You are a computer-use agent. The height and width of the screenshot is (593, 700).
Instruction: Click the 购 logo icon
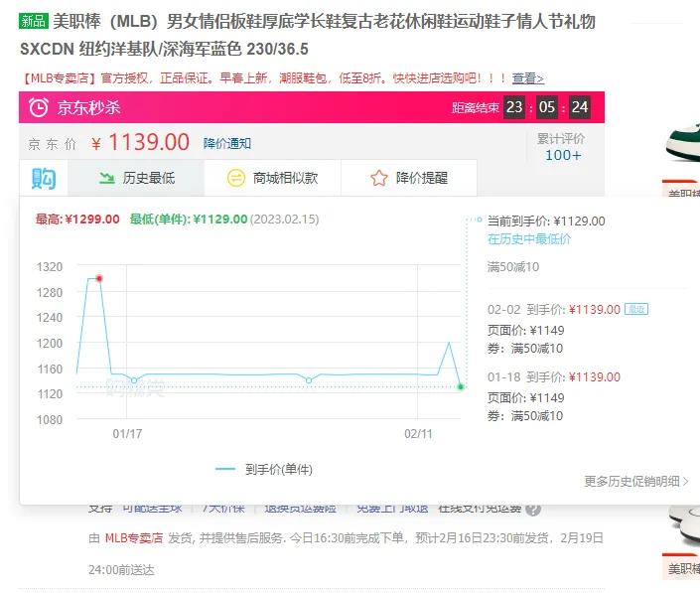pyautogui.click(x=44, y=178)
